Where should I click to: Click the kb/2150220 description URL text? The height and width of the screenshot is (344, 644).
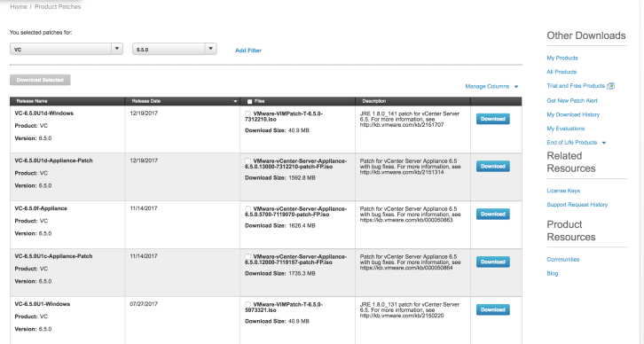point(402,316)
